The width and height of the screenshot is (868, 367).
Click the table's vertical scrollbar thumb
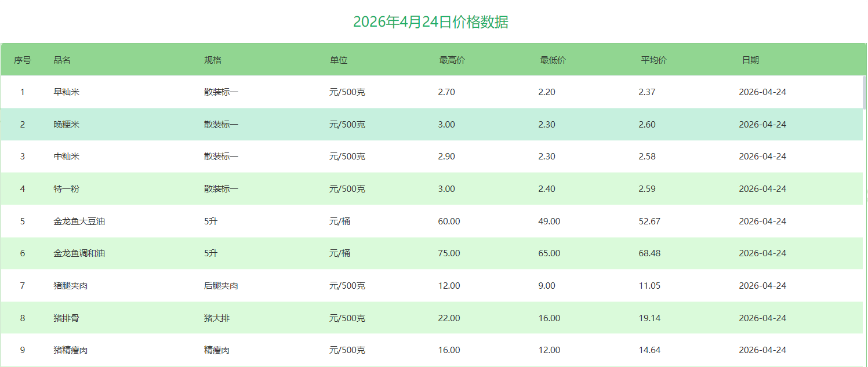pos(865,93)
